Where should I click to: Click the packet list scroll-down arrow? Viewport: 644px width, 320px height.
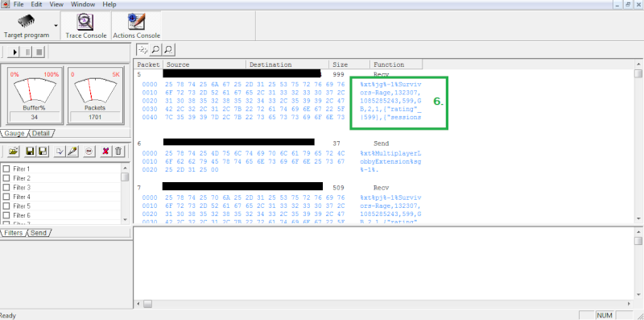[638, 219]
